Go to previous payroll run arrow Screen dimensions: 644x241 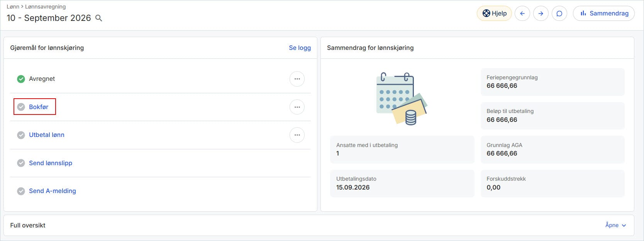point(522,14)
